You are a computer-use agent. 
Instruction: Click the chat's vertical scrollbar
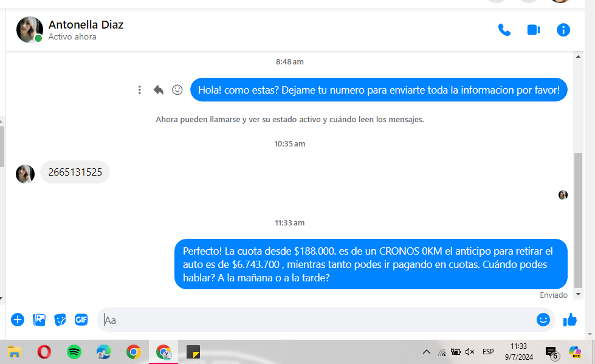click(578, 219)
